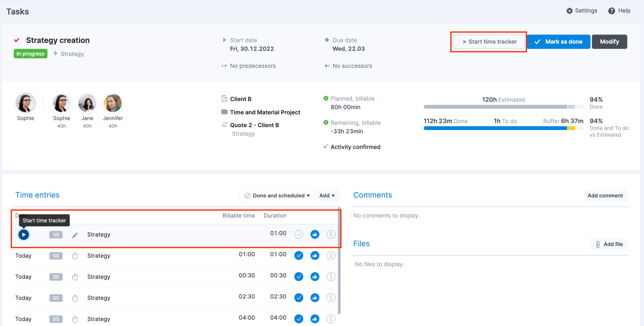Open the Help question mark icon
The width and height of the screenshot is (644, 326).
coord(611,11)
